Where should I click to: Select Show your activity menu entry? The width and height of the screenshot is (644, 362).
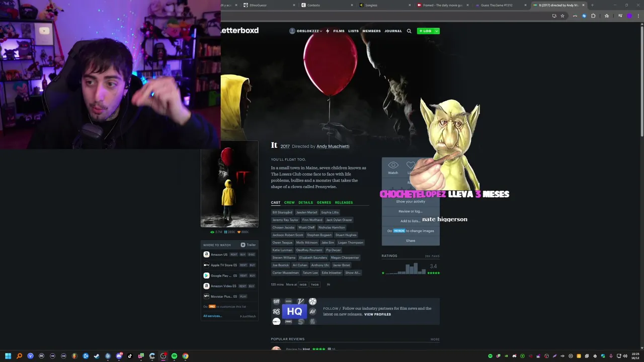[x=411, y=202]
